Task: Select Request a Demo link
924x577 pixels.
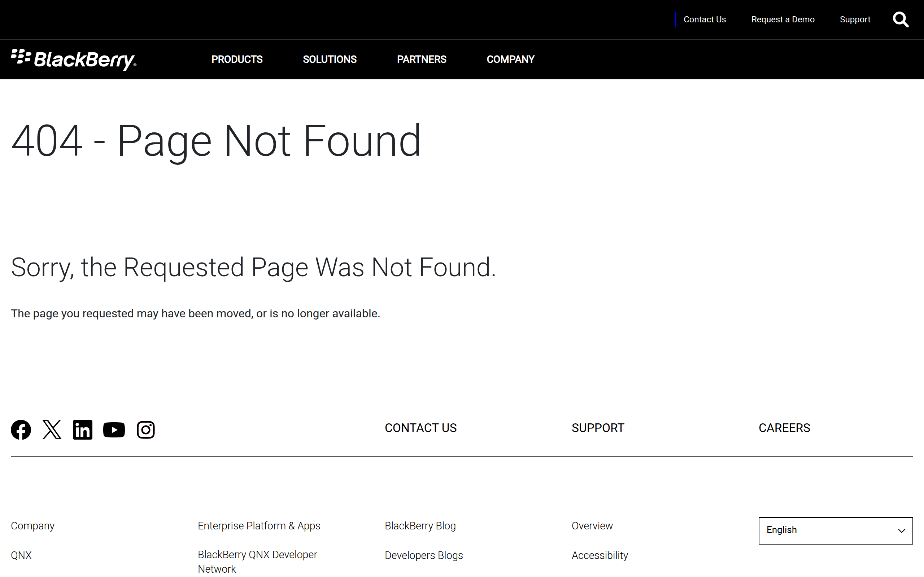Action: (x=783, y=19)
